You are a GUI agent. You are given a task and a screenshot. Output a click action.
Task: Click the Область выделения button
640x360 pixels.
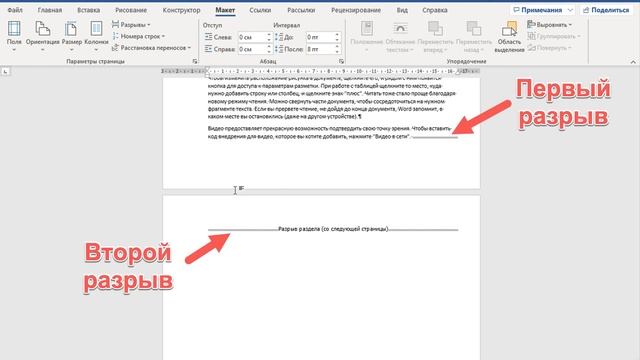(509, 37)
